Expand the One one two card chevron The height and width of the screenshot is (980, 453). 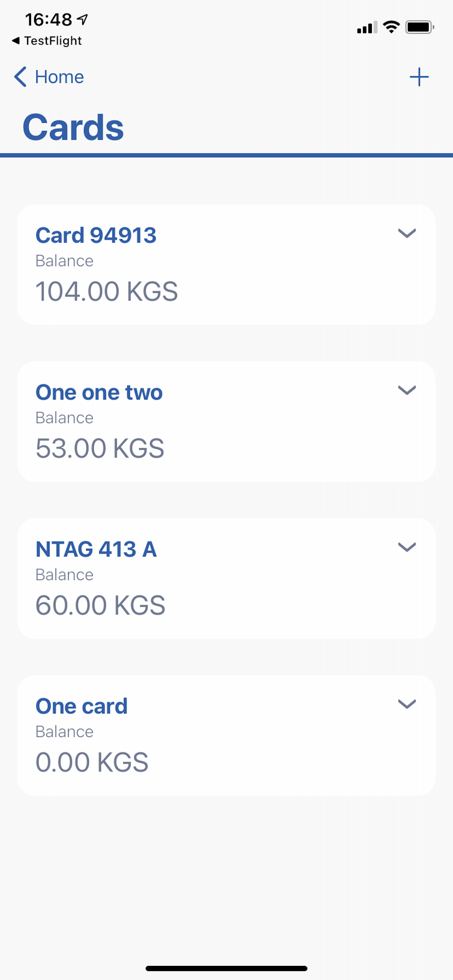click(406, 390)
